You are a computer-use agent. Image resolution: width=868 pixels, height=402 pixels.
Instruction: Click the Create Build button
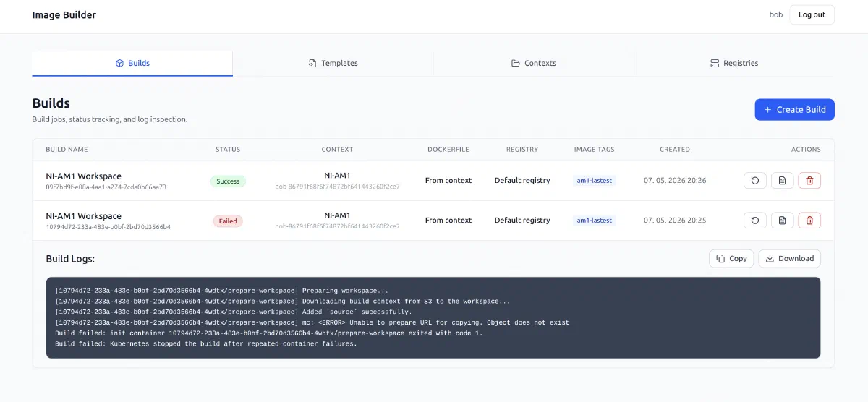(x=795, y=110)
